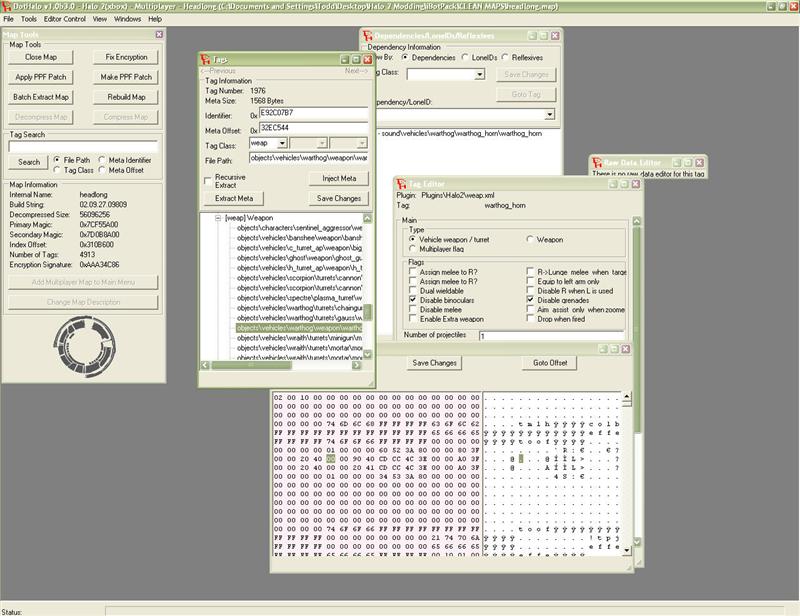Click Batch Extract Map button
Screen dimensions: 800x616
click(41, 97)
